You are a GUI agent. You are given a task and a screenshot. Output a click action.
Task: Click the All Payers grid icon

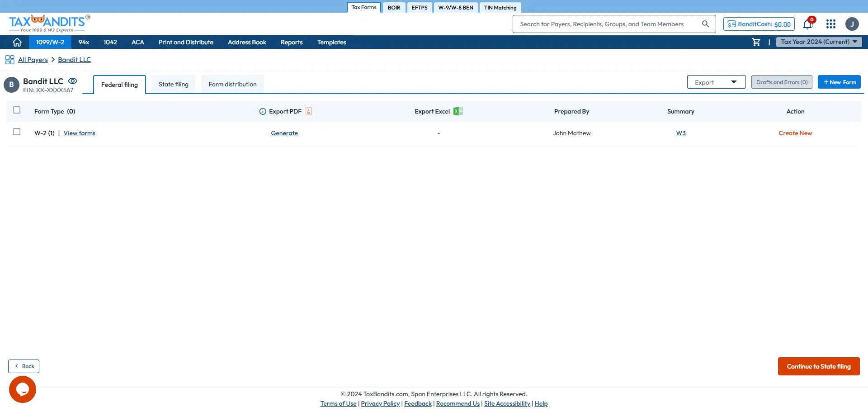coord(9,60)
